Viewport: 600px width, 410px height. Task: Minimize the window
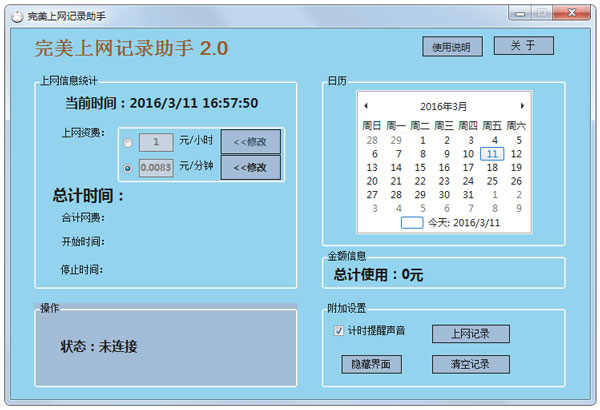(520, 13)
